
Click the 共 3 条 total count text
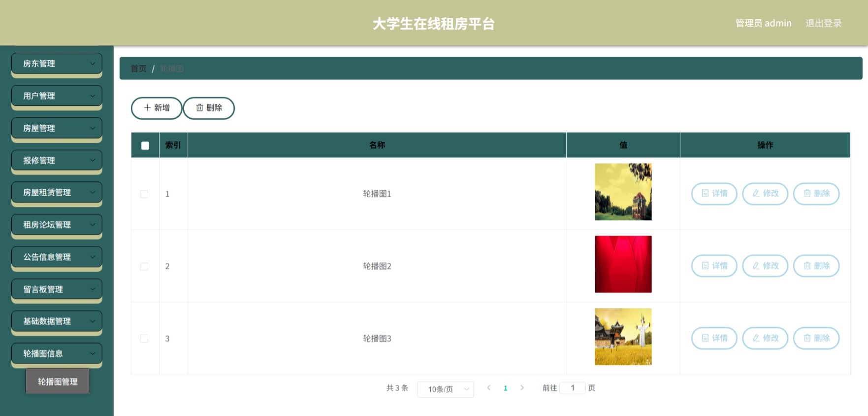(397, 388)
